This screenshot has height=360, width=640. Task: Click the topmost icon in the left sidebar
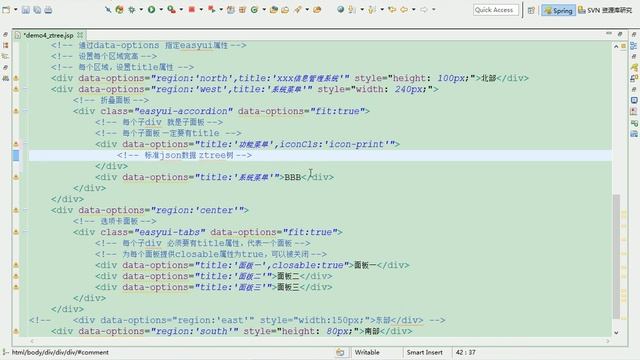coord(5,35)
